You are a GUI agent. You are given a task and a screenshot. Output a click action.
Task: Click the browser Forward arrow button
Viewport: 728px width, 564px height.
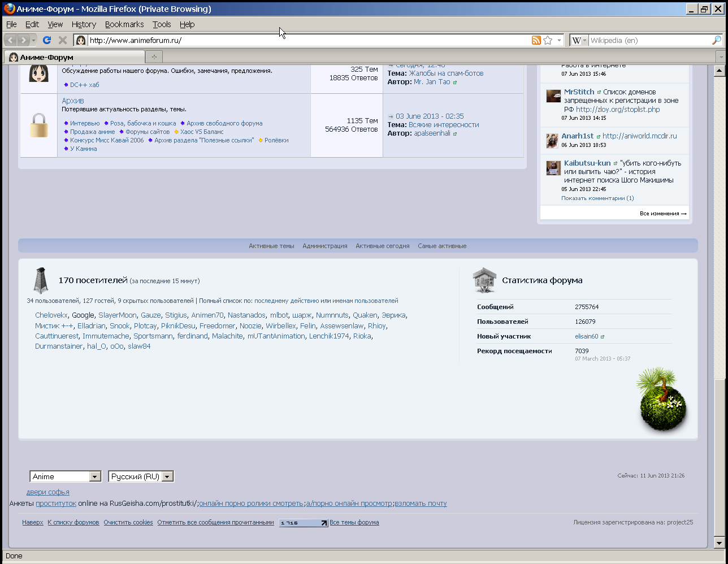(x=23, y=40)
